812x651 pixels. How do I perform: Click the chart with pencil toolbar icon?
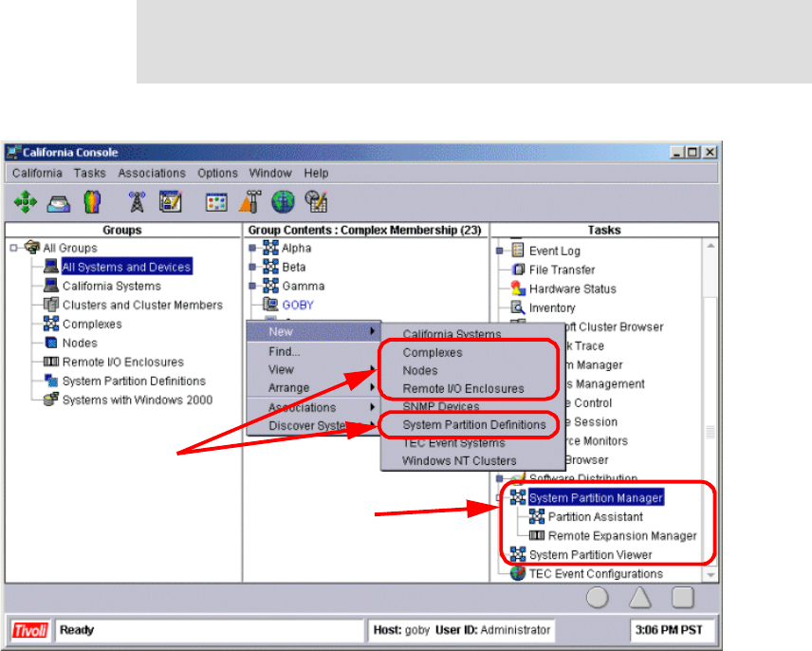(316, 202)
